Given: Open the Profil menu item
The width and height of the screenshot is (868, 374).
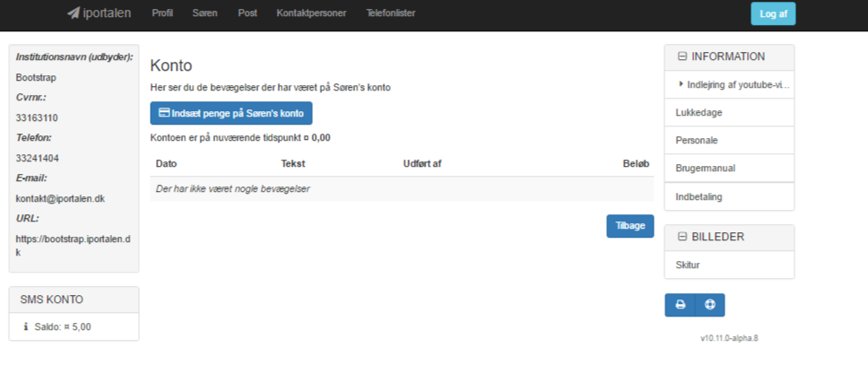Looking at the screenshot, I should pos(162,13).
